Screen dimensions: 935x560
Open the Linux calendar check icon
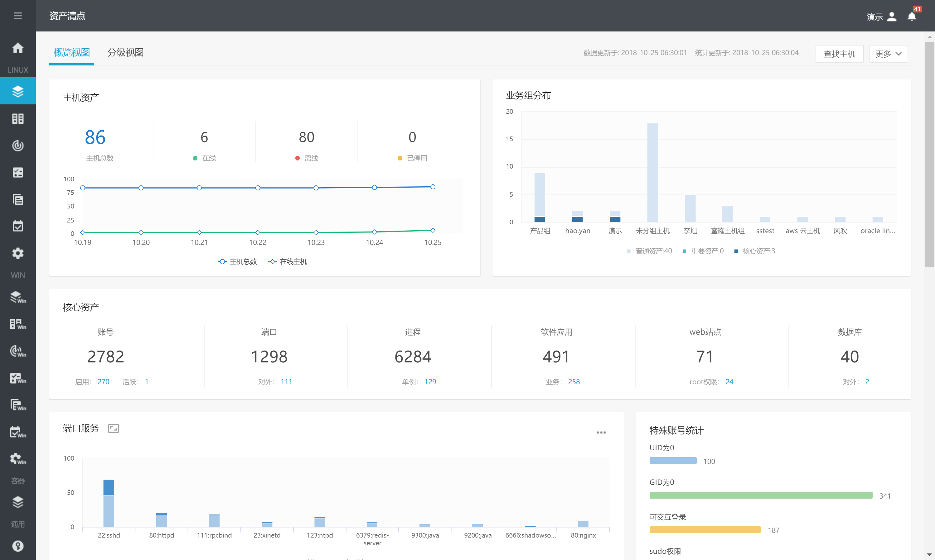18,227
